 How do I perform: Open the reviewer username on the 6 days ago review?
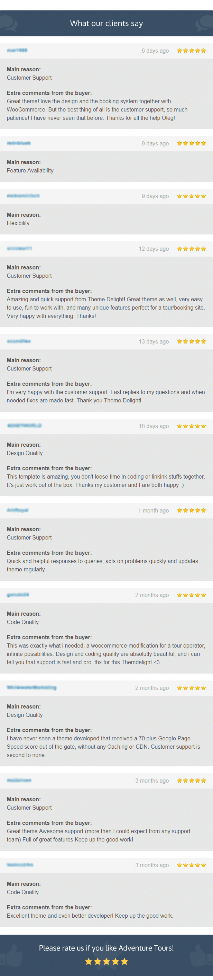click(x=17, y=50)
